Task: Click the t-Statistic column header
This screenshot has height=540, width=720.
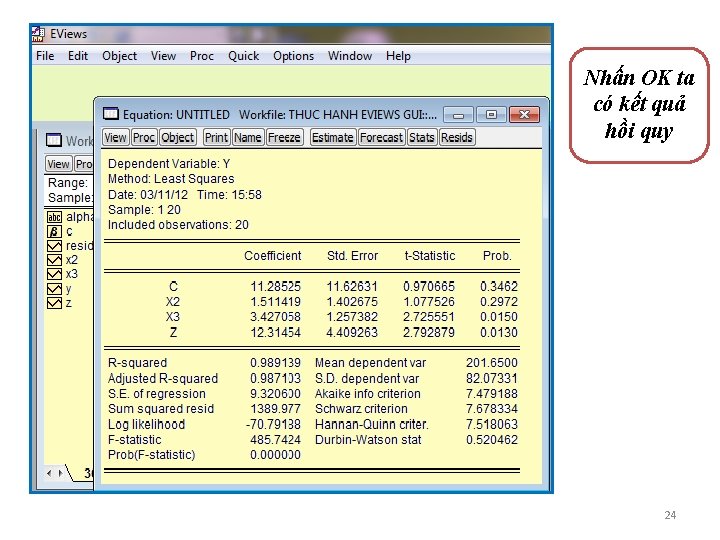Action: click(430, 256)
